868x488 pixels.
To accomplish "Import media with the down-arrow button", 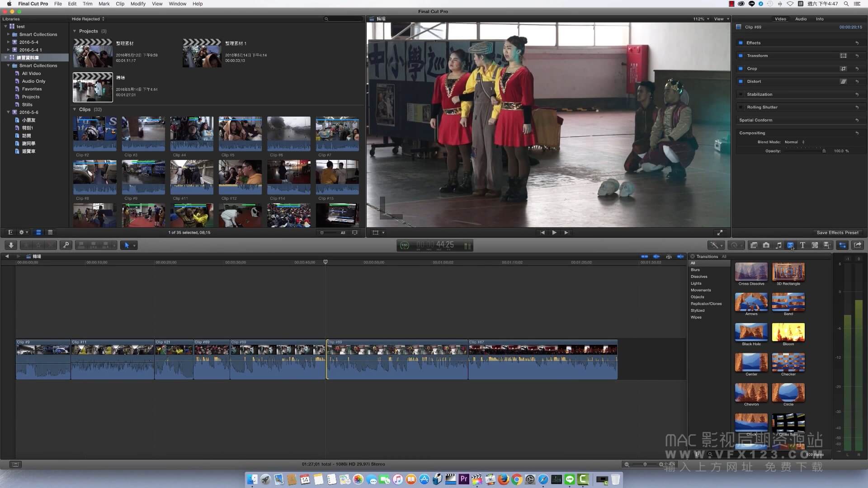I will point(11,245).
